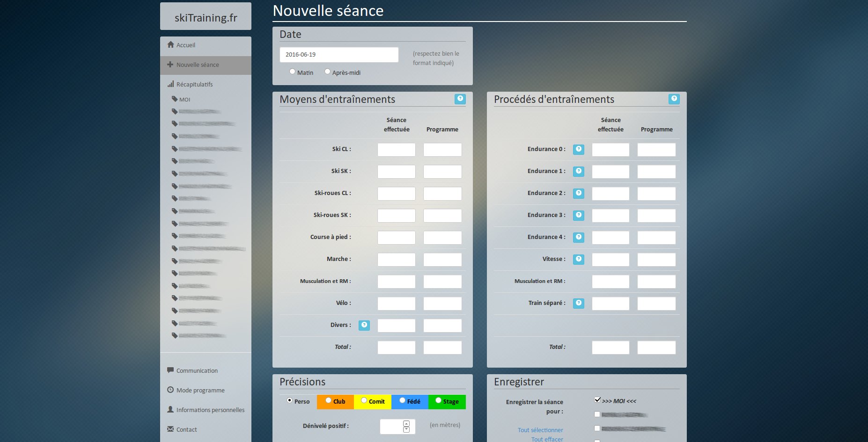Select the Après-midi radio button
Screen dimensions: 868x442
coord(327,72)
